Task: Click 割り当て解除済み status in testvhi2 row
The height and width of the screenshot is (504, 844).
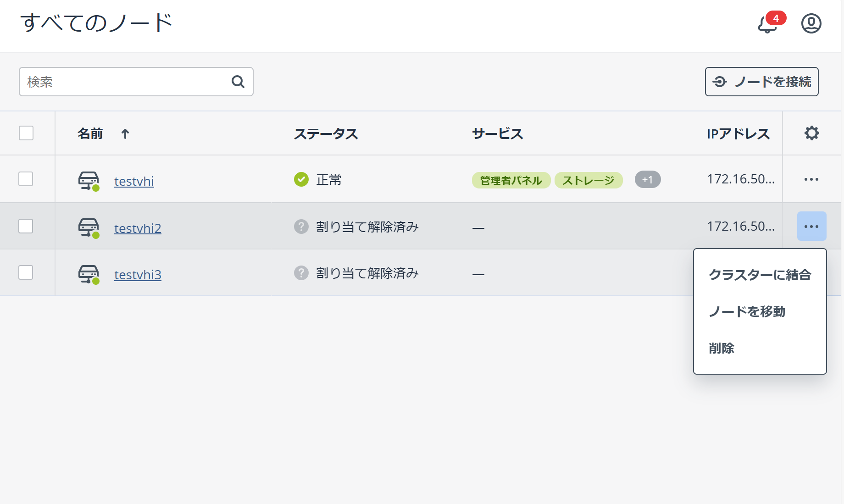Action: (367, 227)
